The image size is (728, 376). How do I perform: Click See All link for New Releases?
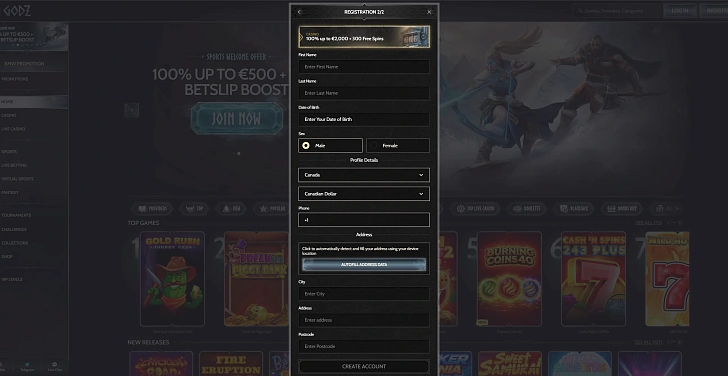(649, 342)
